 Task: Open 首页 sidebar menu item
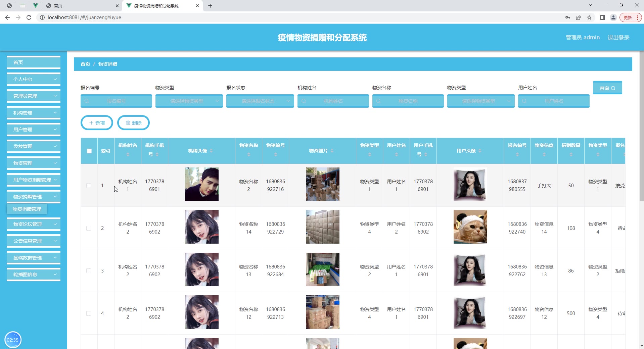click(x=34, y=62)
